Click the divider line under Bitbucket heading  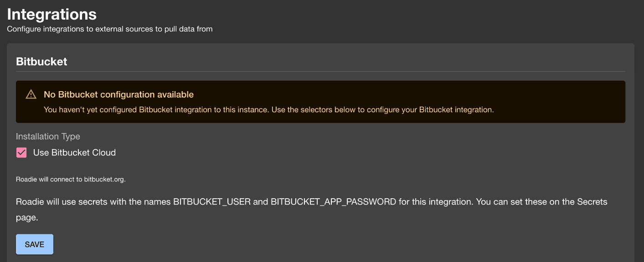(320, 72)
